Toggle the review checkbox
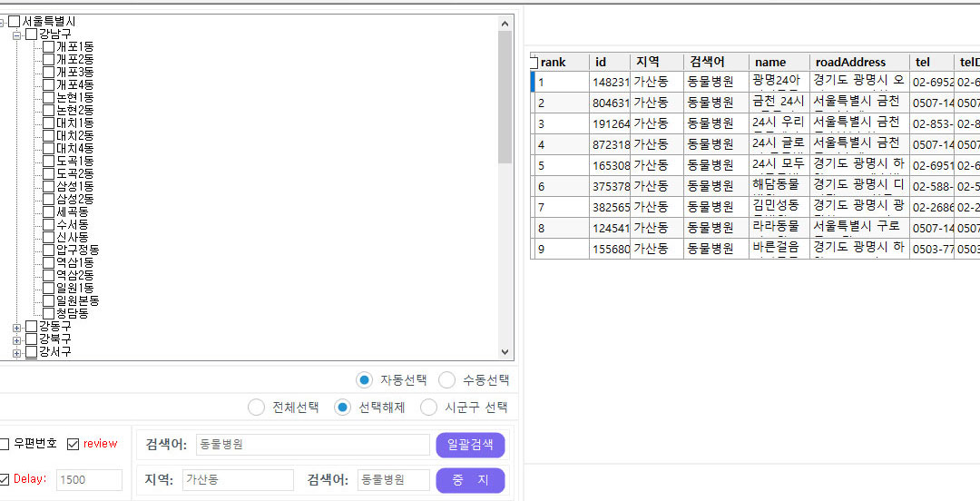 (x=73, y=444)
